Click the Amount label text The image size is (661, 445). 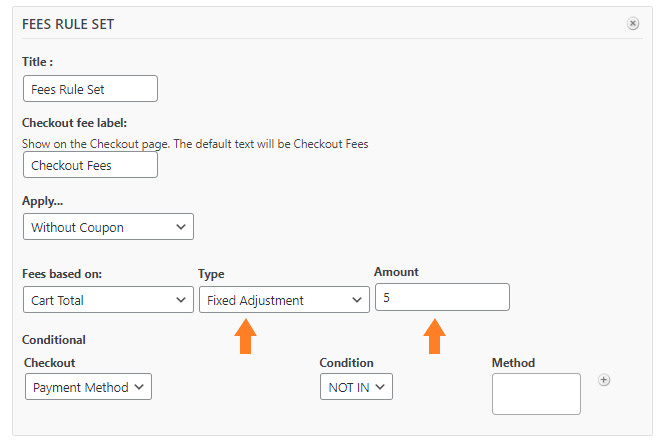coord(396,272)
